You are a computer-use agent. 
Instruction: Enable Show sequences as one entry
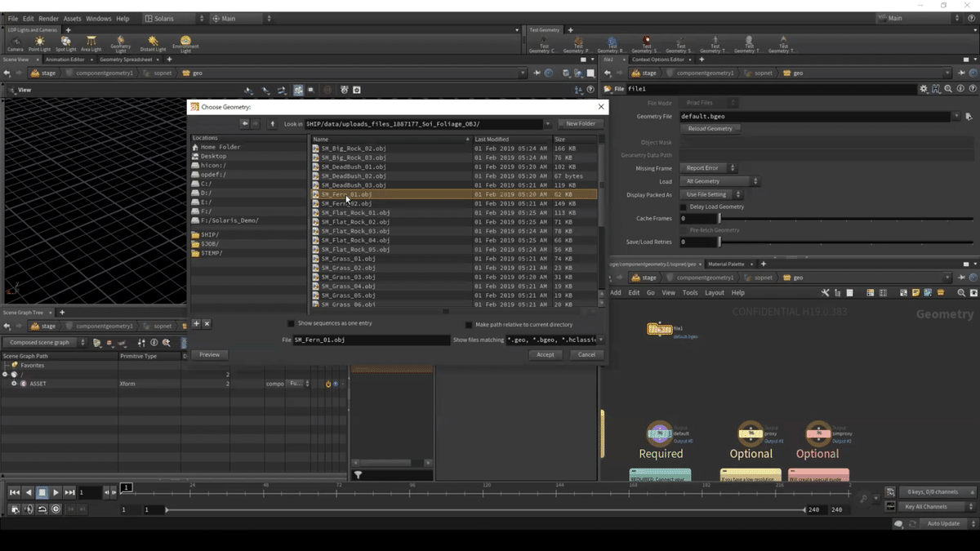[291, 324]
